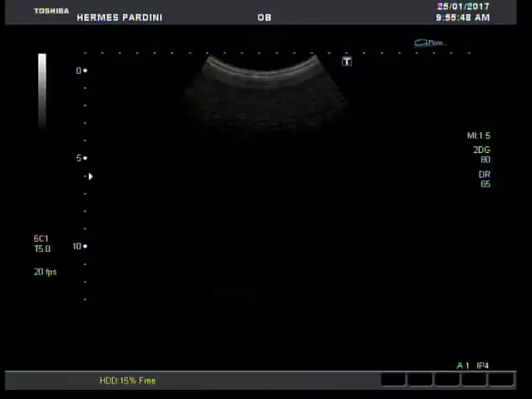Click the MI 1.5 indicator
The image size is (532, 399).
point(478,135)
